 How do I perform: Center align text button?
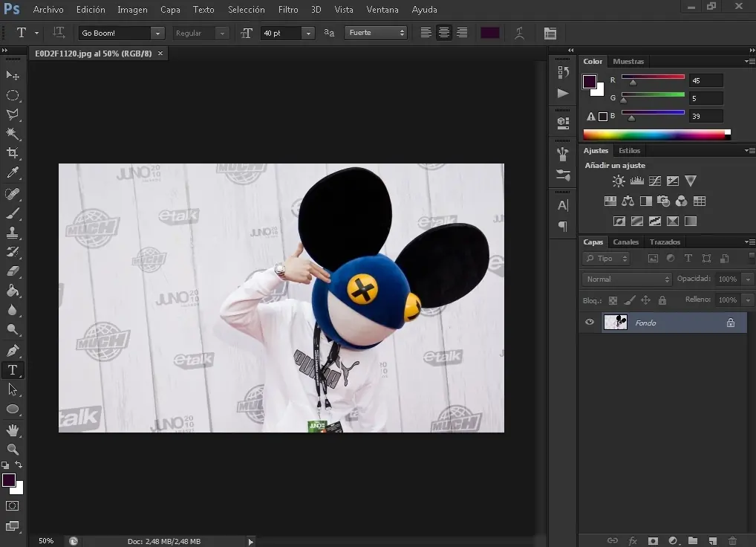coord(444,33)
